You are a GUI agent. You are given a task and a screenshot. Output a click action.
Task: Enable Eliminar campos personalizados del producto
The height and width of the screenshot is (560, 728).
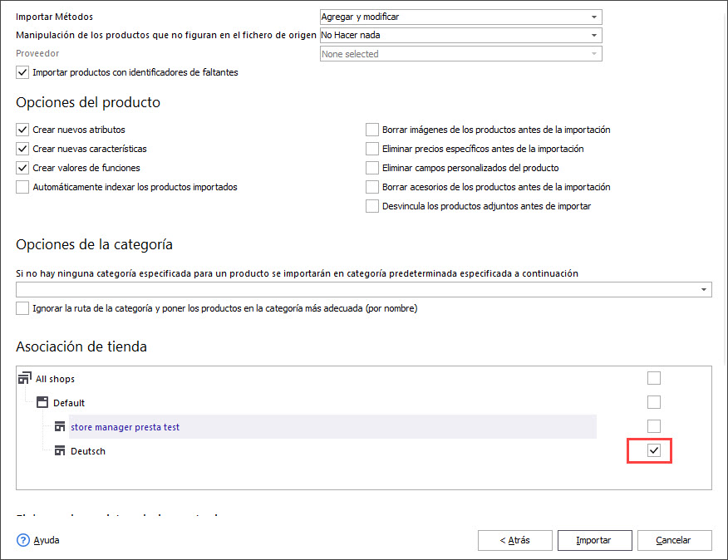[x=371, y=168]
